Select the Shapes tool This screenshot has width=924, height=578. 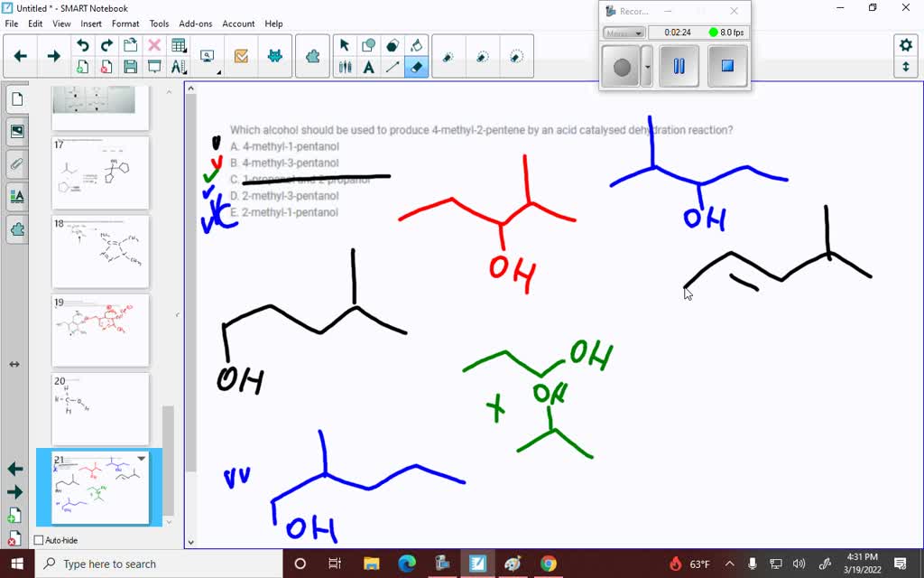point(367,44)
